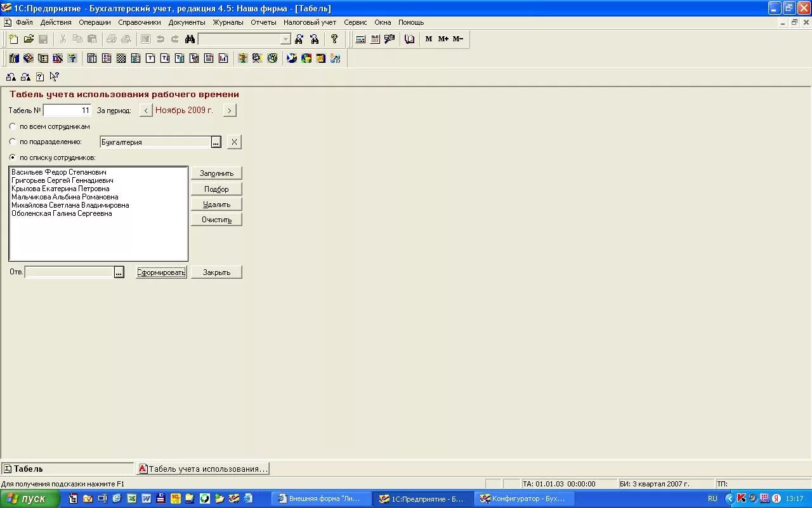Open the Файл menu
This screenshot has height=508, width=812.
tap(24, 22)
